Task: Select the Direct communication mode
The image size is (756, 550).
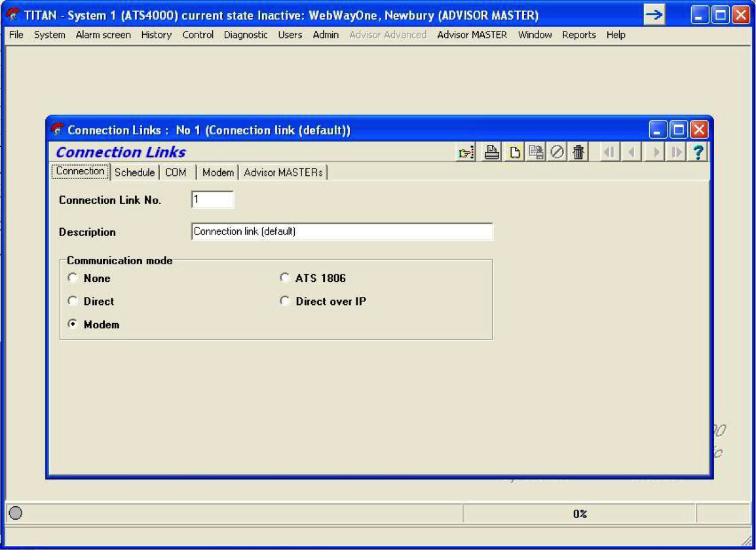Action: coord(73,302)
